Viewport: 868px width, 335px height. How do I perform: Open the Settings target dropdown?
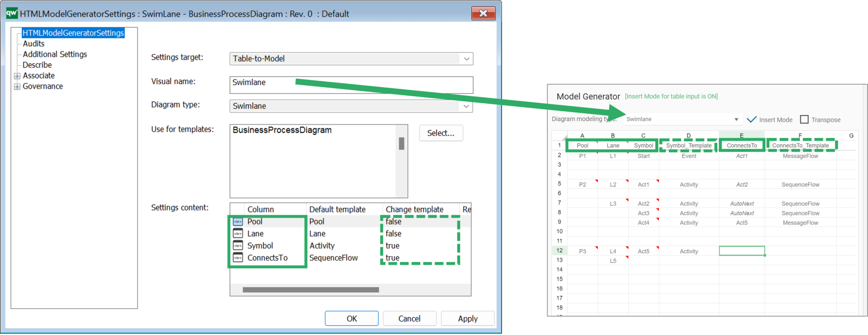466,59
